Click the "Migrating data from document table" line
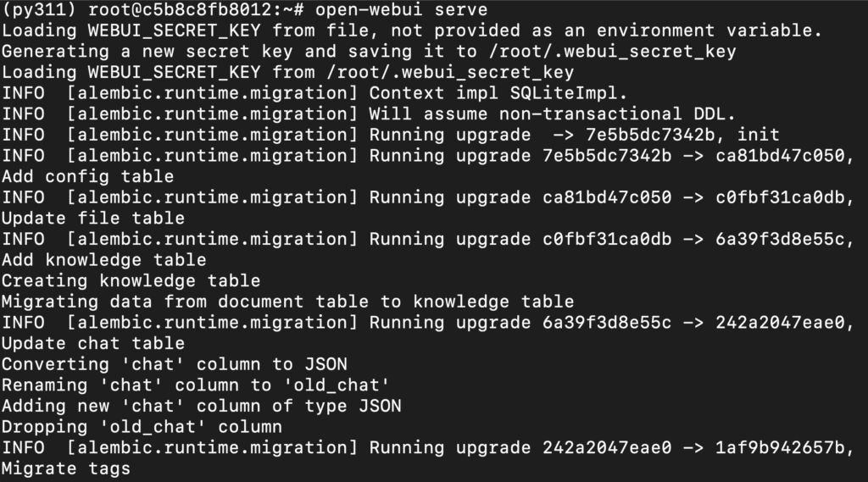The height and width of the screenshot is (482, 868). coord(287,302)
